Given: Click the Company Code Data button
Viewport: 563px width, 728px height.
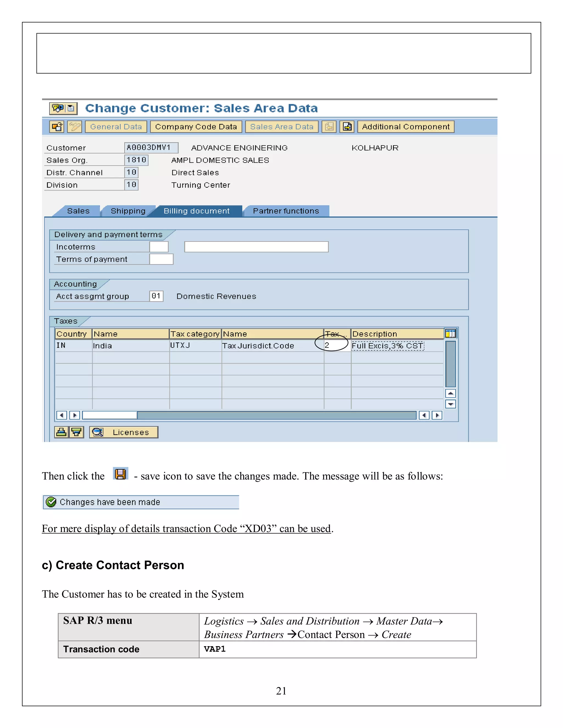Looking at the screenshot, I should tap(196, 127).
